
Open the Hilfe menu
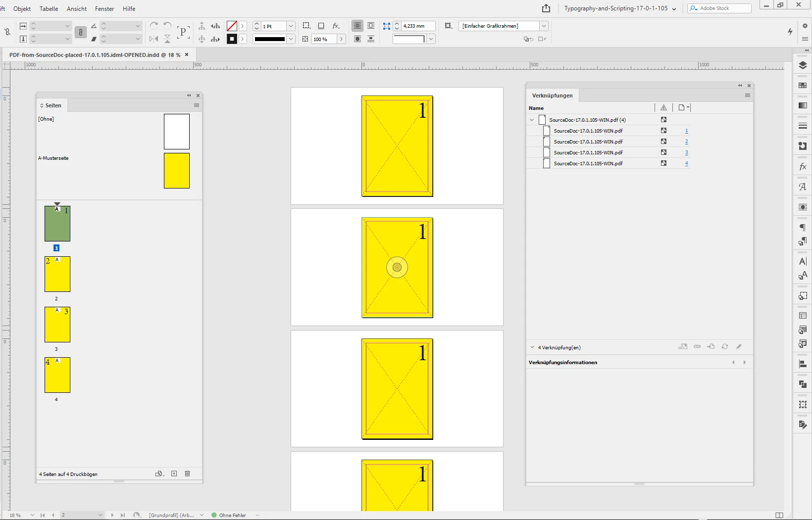[x=129, y=8]
